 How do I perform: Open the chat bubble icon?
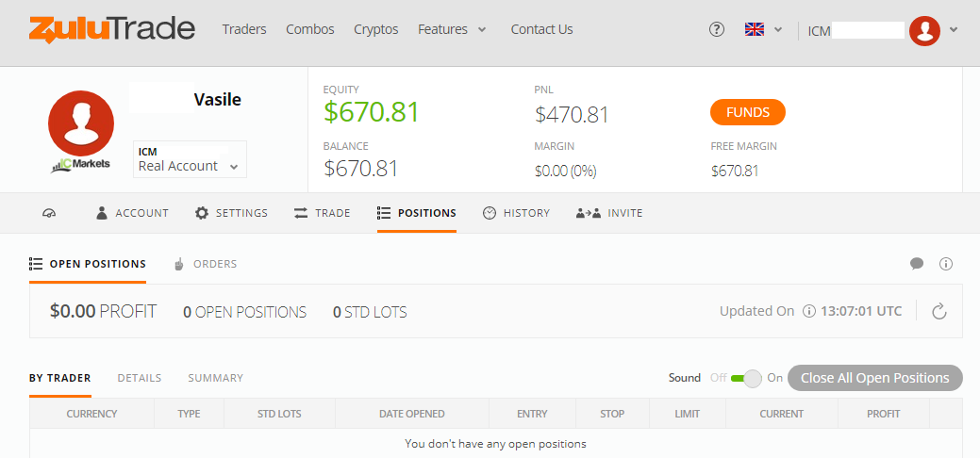click(917, 264)
